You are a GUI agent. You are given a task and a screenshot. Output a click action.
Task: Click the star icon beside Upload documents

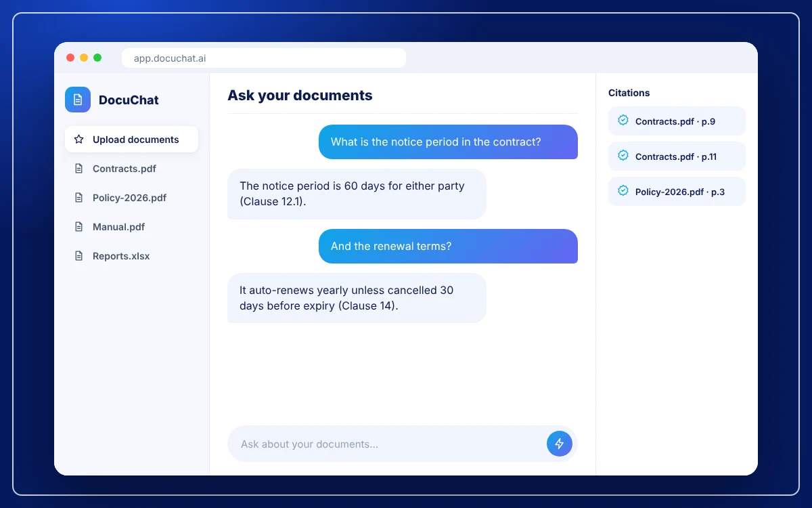(x=78, y=140)
